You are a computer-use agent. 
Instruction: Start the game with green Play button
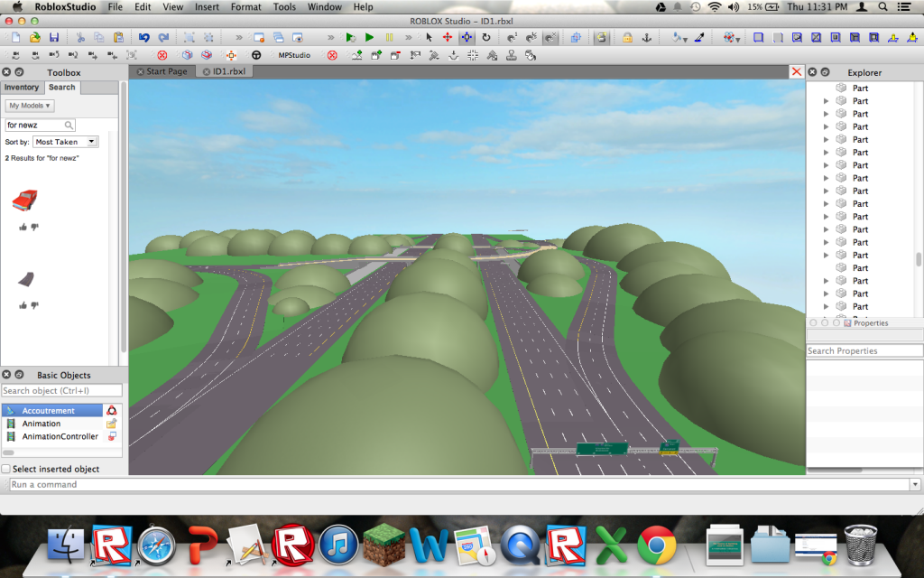[369, 37]
